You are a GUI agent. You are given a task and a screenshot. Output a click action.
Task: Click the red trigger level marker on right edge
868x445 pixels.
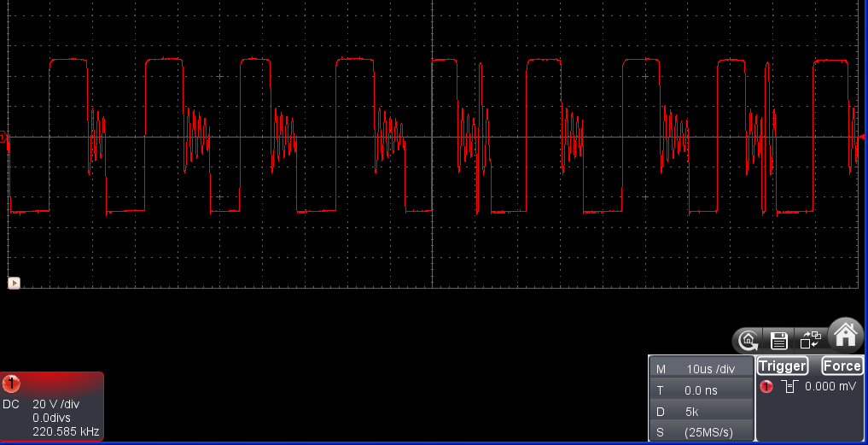click(x=863, y=137)
